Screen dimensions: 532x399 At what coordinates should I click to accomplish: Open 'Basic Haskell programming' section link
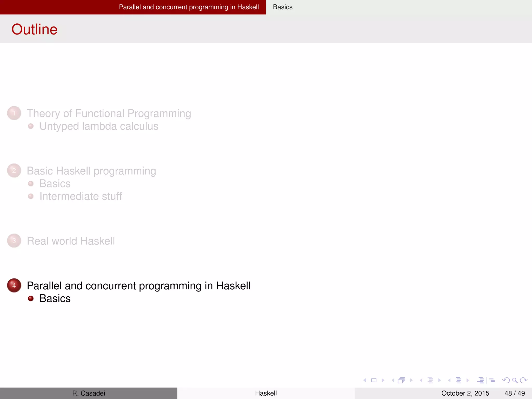[x=91, y=171]
